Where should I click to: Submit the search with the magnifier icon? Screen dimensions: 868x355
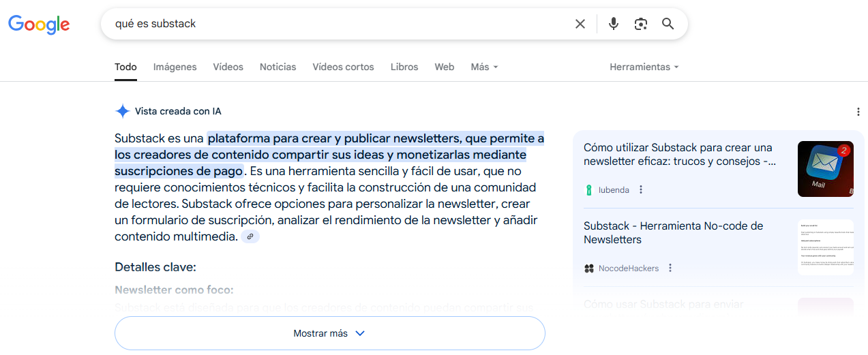pos(668,24)
